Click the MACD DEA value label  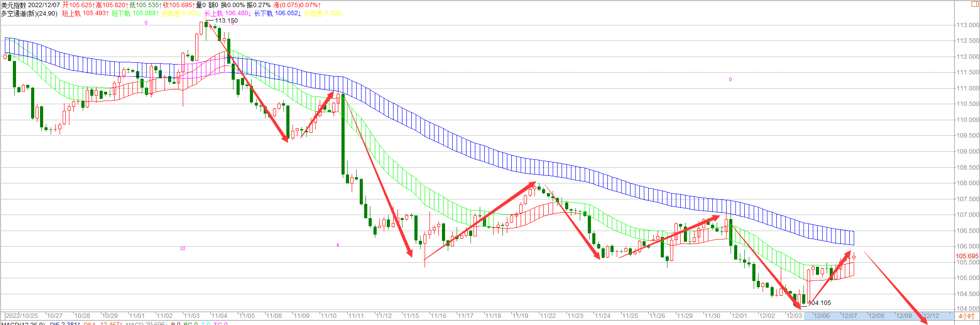pyautogui.click(x=104, y=324)
